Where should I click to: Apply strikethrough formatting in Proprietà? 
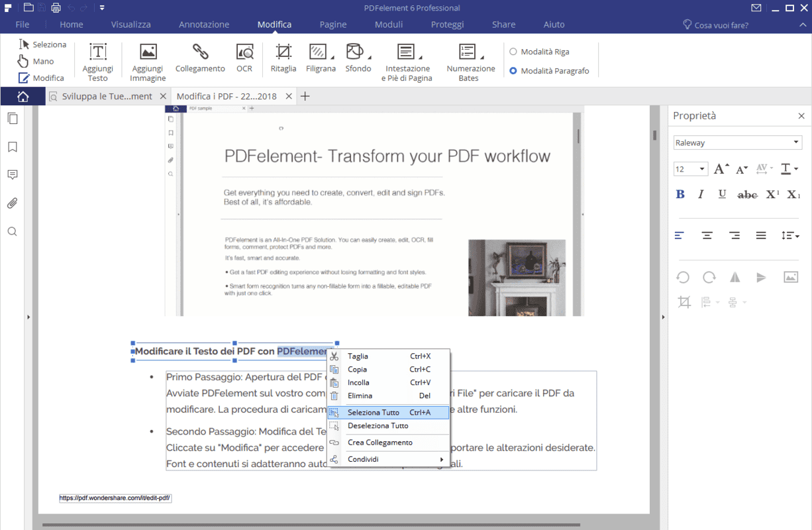coord(747,194)
